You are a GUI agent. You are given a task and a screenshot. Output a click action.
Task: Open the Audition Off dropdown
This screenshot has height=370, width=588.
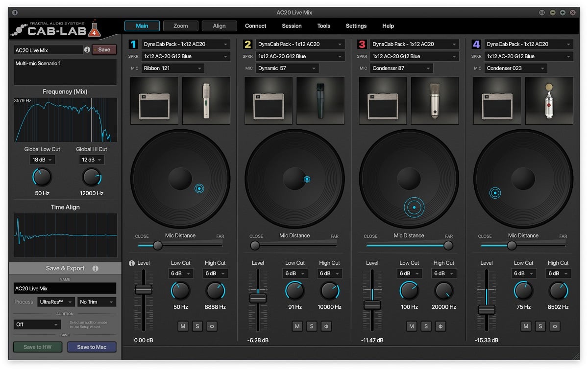pos(37,324)
